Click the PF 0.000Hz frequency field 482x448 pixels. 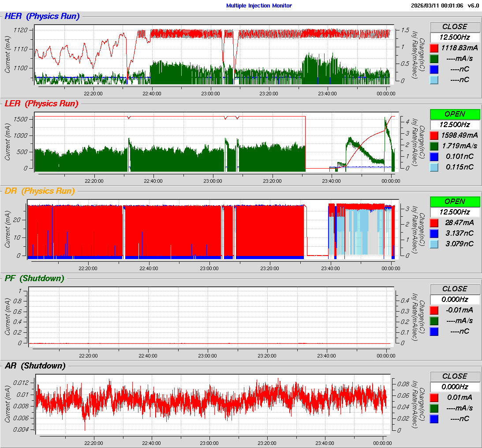click(455, 299)
